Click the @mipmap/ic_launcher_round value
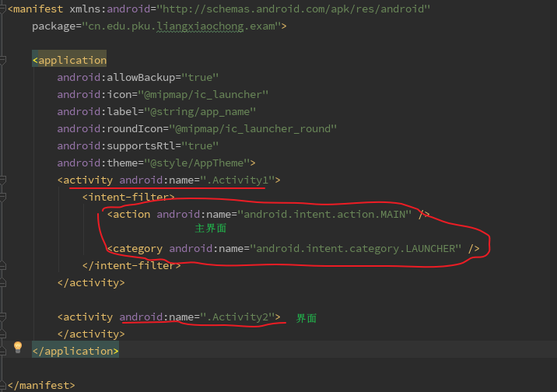 pyautogui.click(x=253, y=128)
